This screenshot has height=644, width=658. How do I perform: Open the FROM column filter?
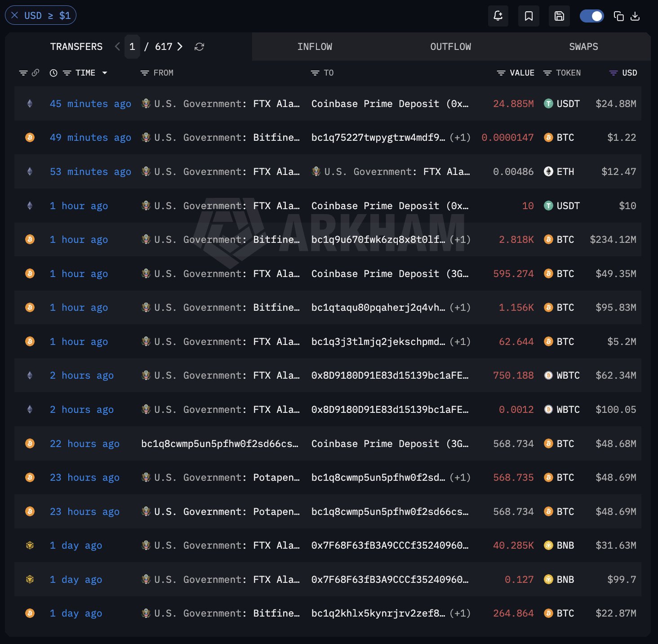pos(145,73)
